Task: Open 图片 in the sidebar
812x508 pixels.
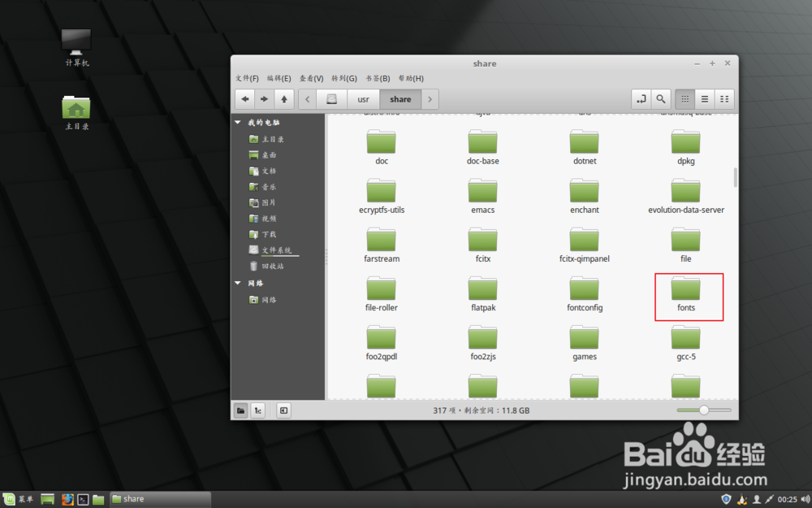Action: tap(263, 202)
